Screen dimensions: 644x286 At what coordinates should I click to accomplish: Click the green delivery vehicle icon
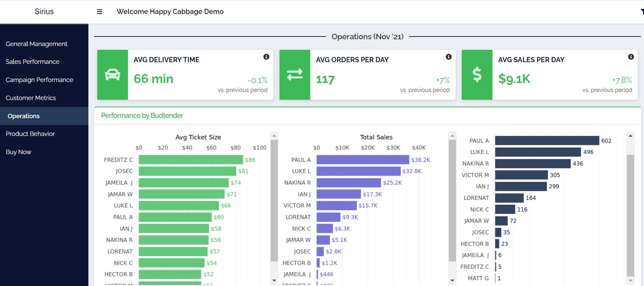[x=112, y=75]
